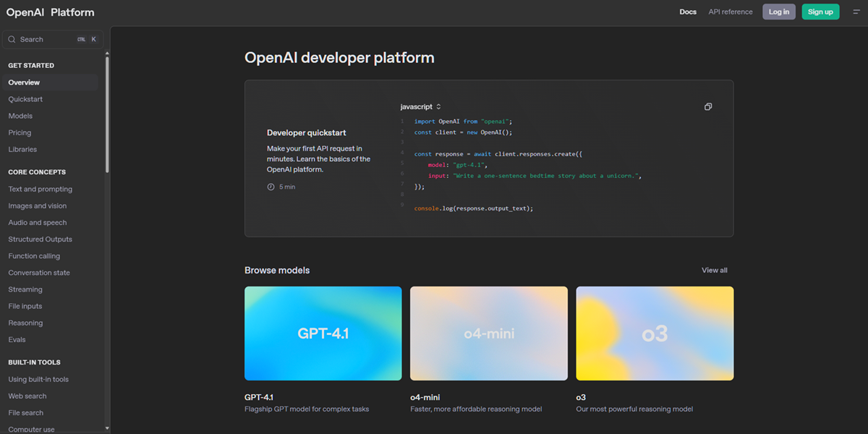Image resolution: width=868 pixels, height=434 pixels.
Task: Open Audio and speech guide
Action: [x=38, y=223]
